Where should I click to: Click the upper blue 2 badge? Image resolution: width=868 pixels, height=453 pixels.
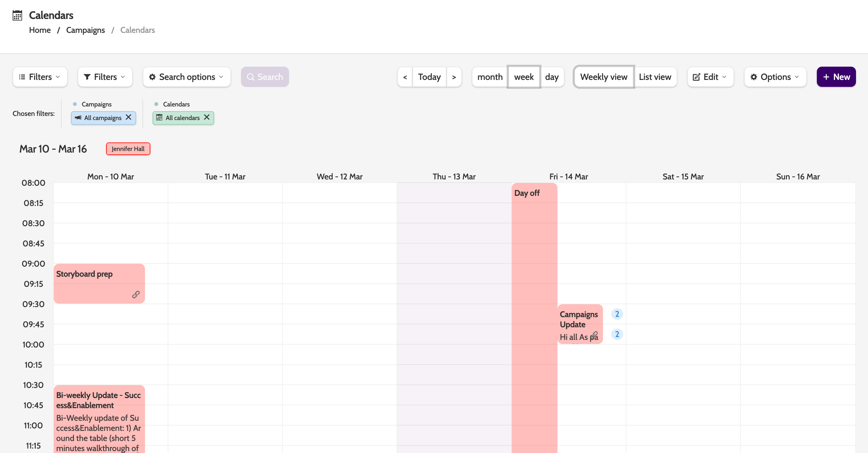click(x=617, y=314)
